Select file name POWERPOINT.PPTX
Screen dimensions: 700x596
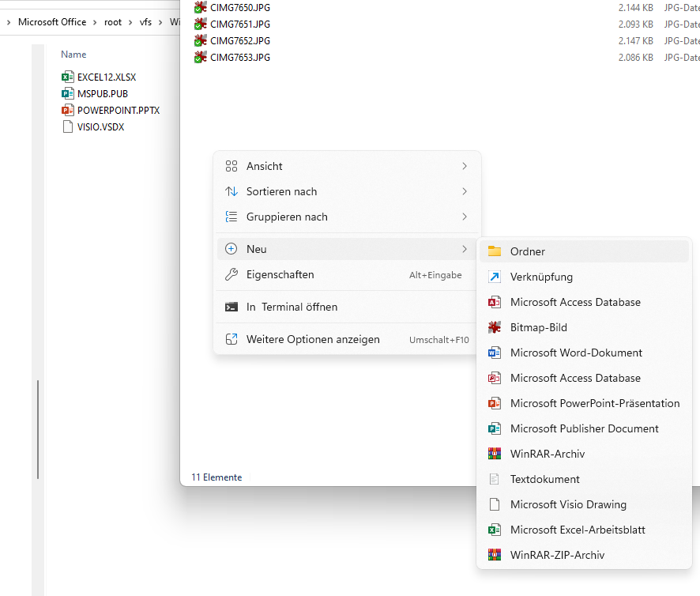119,110
